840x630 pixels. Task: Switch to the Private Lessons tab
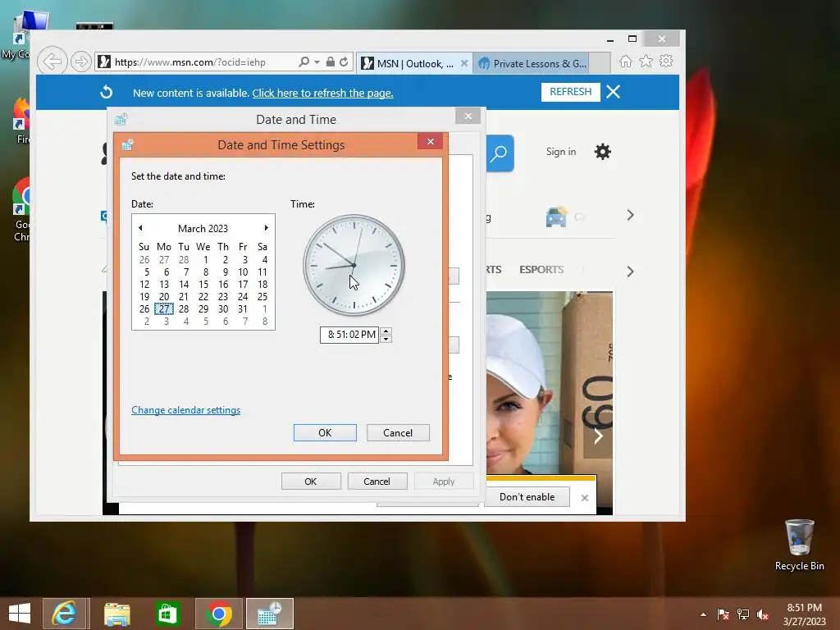click(x=532, y=63)
